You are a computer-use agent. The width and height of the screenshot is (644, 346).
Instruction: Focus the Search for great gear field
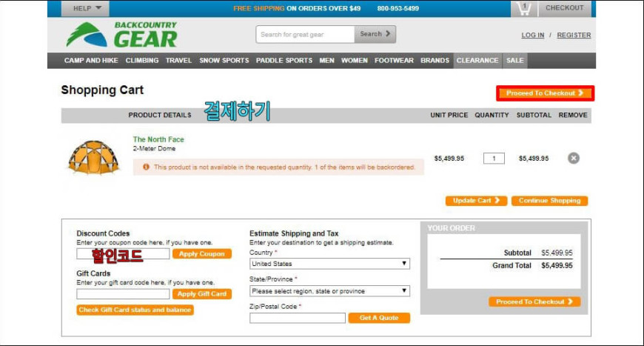click(x=305, y=34)
